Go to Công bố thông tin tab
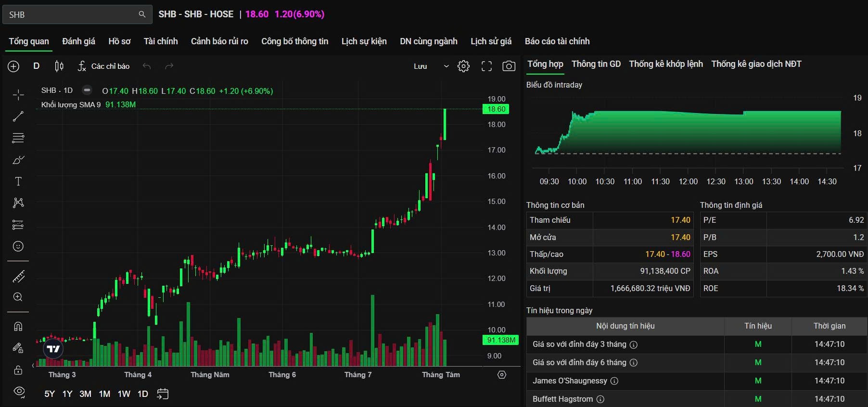The height and width of the screenshot is (407, 868). [295, 41]
